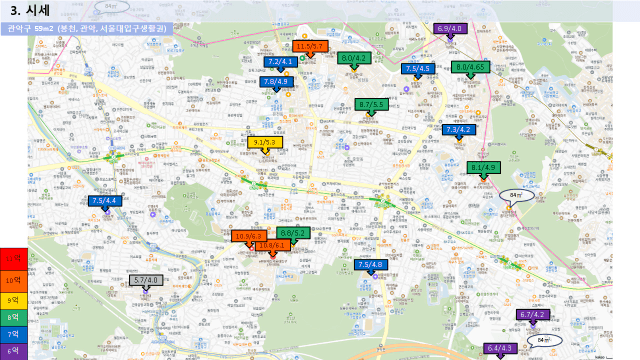
Task: Click the orange 10.8/6.1 price marker
Action: click(x=273, y=245)
